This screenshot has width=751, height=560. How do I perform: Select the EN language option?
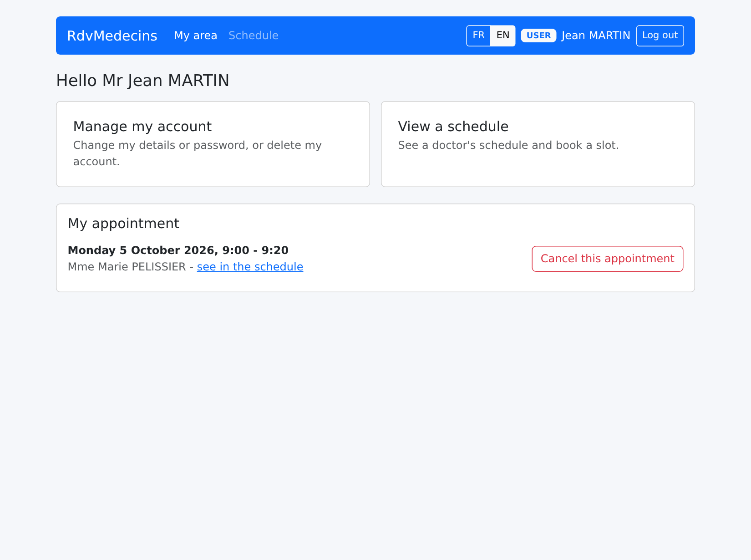click(x=503, y=36)
